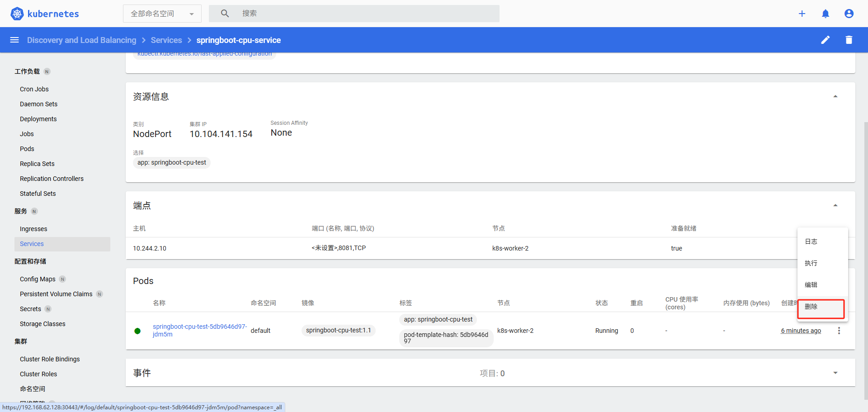This screenshot has height=412, width=868.
Task: Click the cluster IP 10.104.141.154
Action: 221,134
